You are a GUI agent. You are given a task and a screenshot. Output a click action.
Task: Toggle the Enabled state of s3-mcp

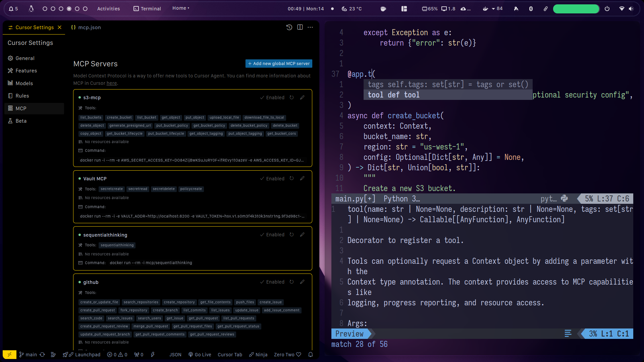[x=272, y=98]
